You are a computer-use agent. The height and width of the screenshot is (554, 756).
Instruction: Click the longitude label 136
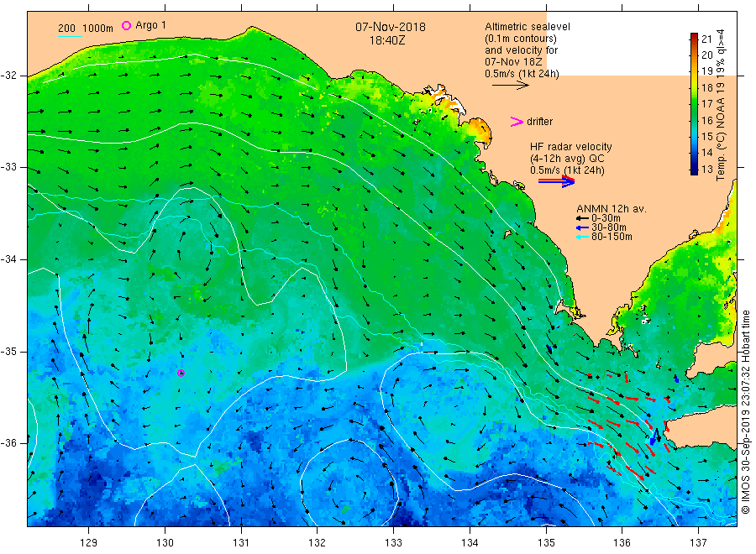[622, 543]
